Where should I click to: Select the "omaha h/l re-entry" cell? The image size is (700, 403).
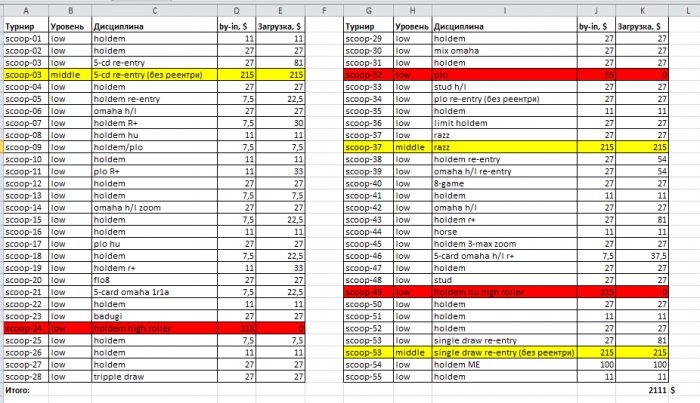pos(504,171)
